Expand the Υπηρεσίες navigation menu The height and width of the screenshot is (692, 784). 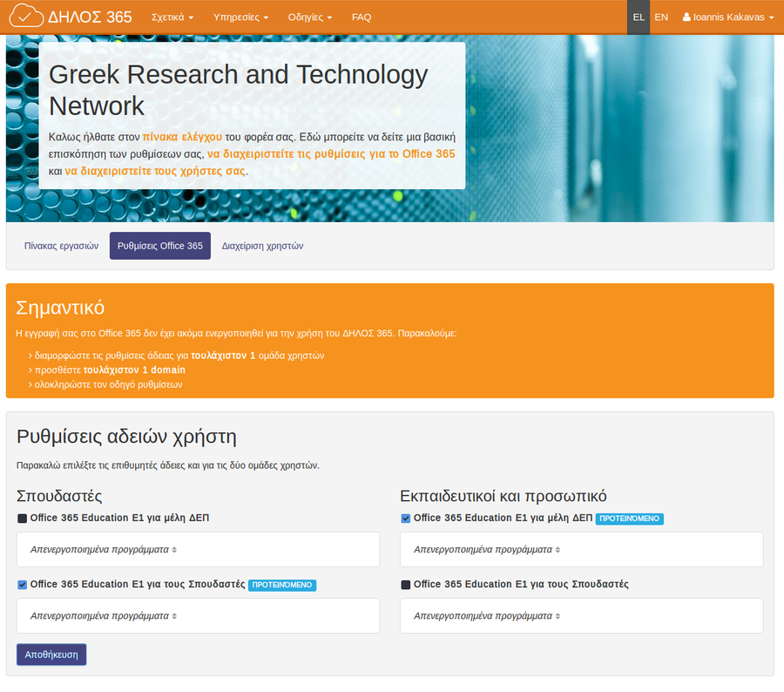tap(241, 17)
